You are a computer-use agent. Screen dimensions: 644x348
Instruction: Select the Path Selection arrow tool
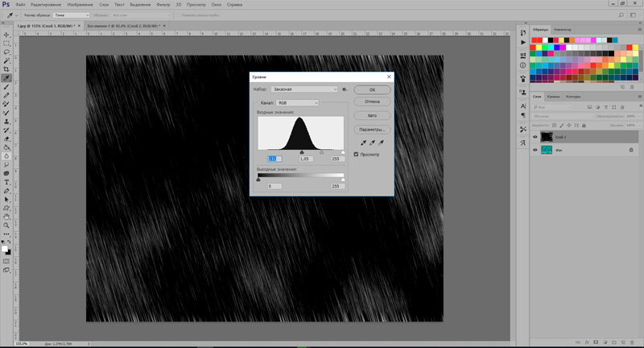(x=6, y=200)
